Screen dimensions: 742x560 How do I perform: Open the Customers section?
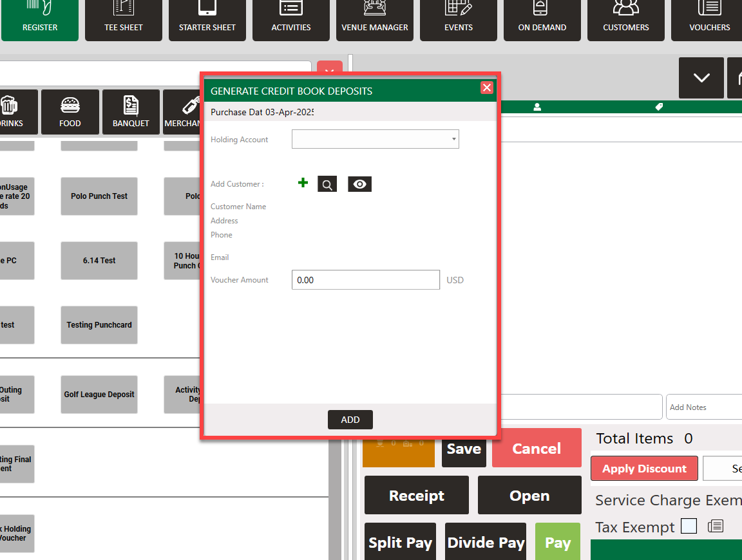626,21
